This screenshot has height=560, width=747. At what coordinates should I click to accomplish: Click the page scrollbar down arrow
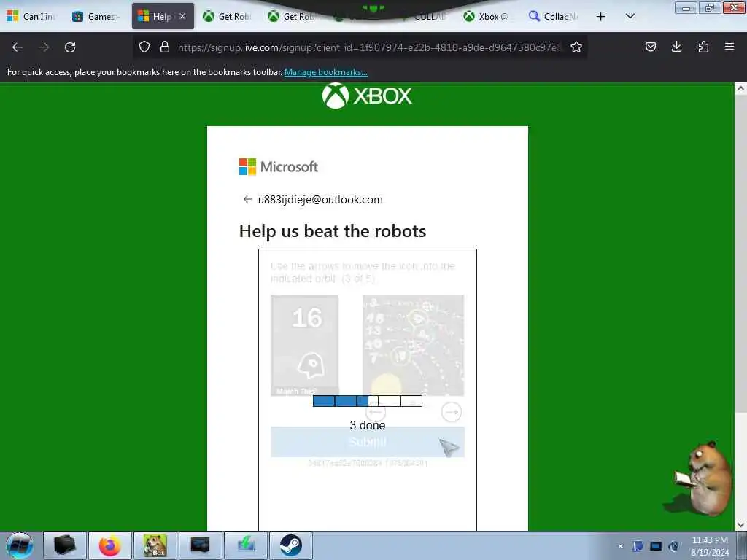click(x=740, y=525)
